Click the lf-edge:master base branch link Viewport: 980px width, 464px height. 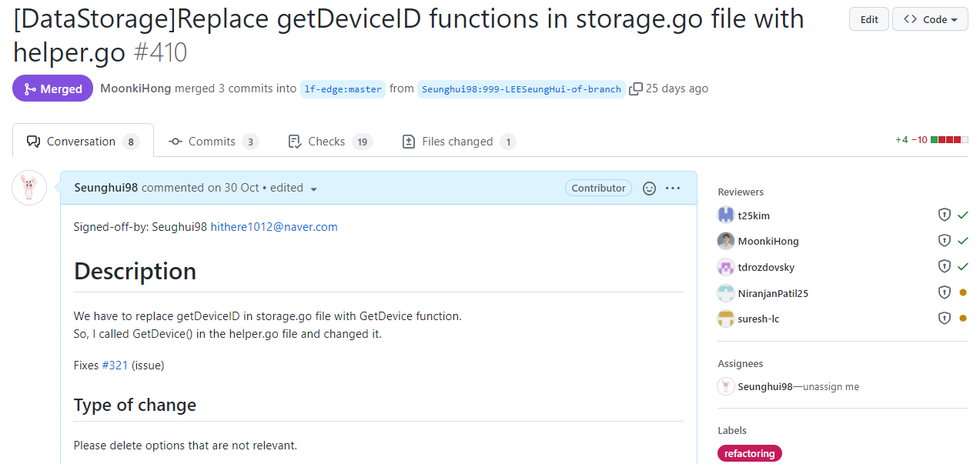(x=343, y=89)
